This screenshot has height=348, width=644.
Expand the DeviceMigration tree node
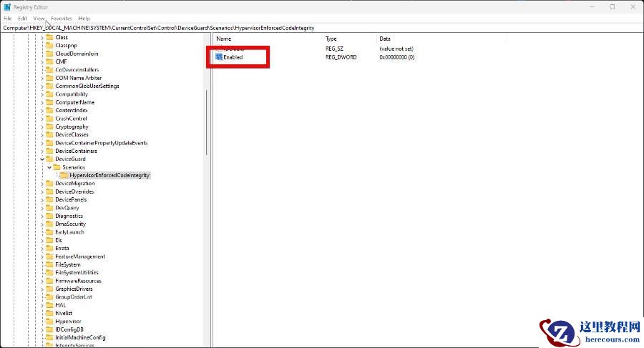pyautogui.click(x=42, y=184)
